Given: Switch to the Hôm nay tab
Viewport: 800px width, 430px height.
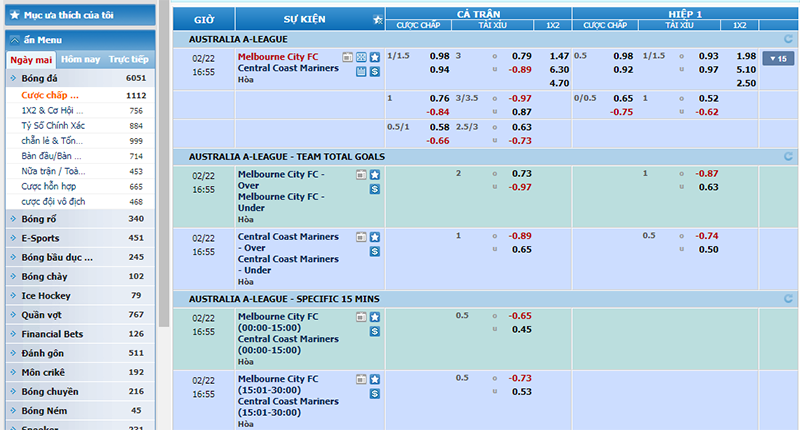Looking at the screenshot, I should click(80, 59).
